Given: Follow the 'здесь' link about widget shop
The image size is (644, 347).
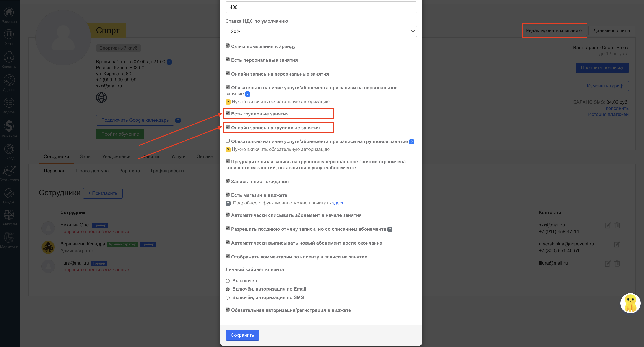Looking at the screenshot, I should pyautogui.click(x=338, y=203).
